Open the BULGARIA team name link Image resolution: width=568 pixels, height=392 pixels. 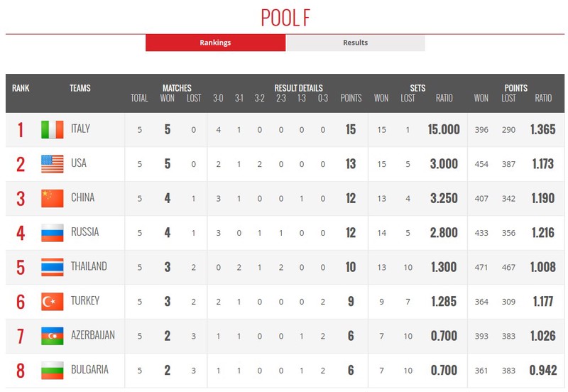[89, 369]
